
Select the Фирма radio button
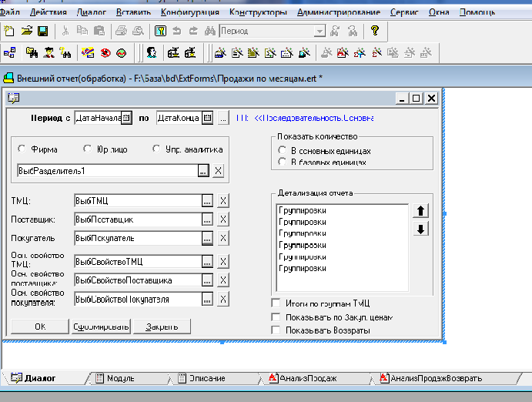tap(22, 149)
